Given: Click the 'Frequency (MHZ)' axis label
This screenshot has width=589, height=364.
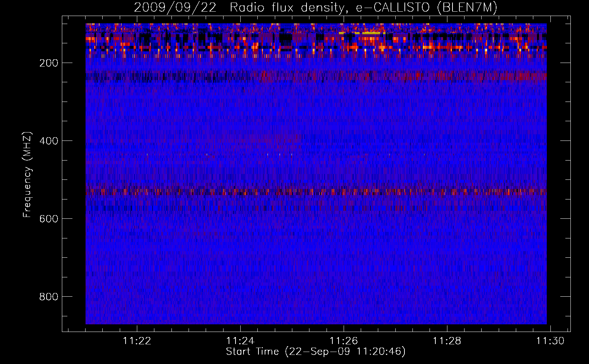Looking at the screenshot, I should pos(27,175).
